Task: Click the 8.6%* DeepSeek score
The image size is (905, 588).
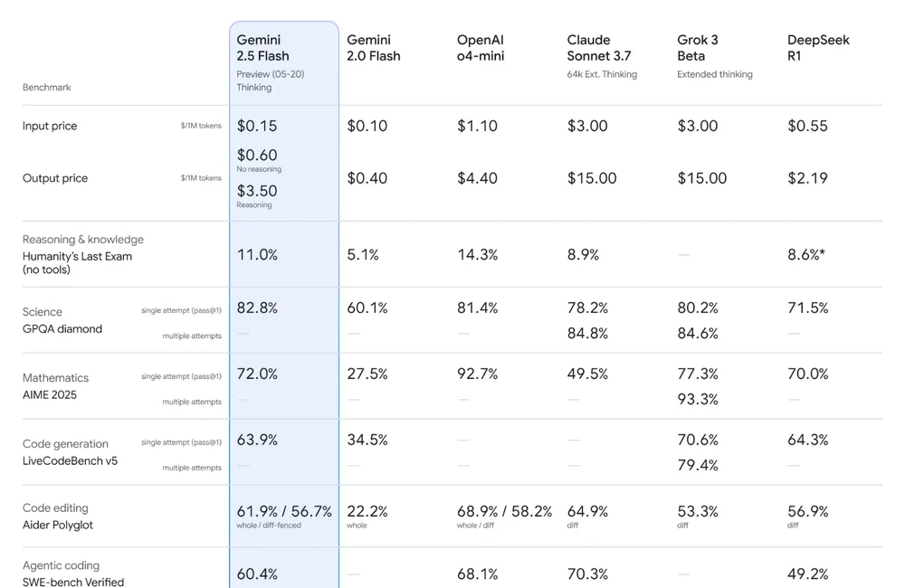Action: coord(806,254)
